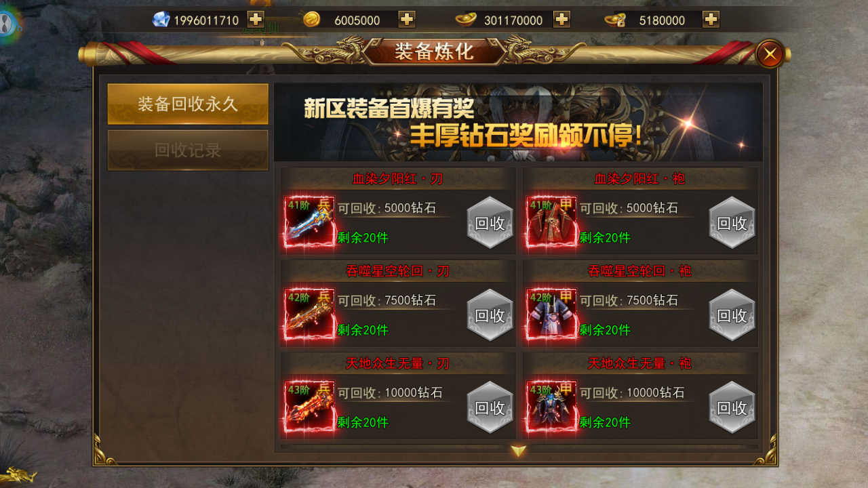Recycle 天地众生无量·袍 for 10000 diamonds
Image resolution: width=868 pixels, height=488 pixels.
pyautogui.click(x=732, y=407)
